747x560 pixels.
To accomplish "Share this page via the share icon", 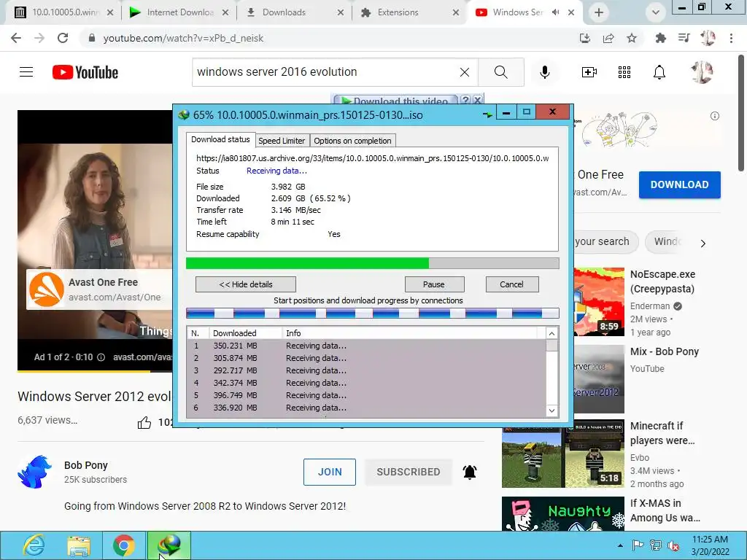I will (608, 38).
